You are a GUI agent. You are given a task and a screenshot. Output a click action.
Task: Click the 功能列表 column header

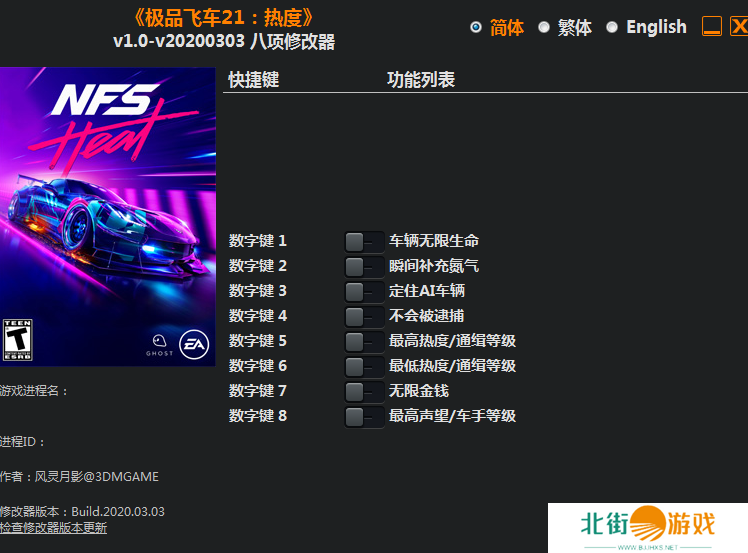pos(420,80)
